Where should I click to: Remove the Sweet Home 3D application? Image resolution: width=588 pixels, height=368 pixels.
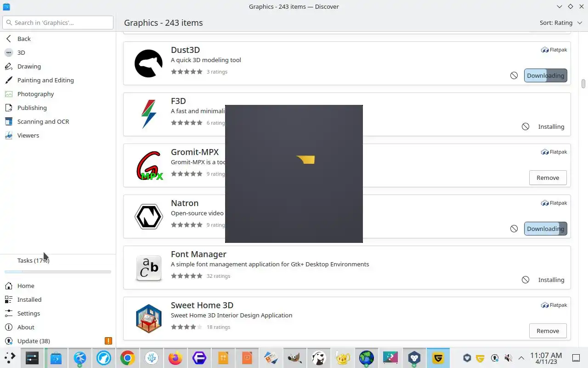click(548, 331)
